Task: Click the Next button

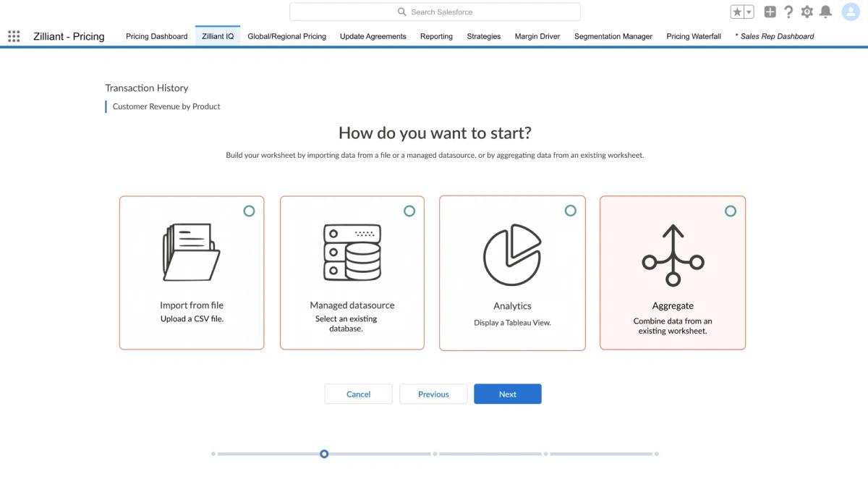Action: (508, 394)
